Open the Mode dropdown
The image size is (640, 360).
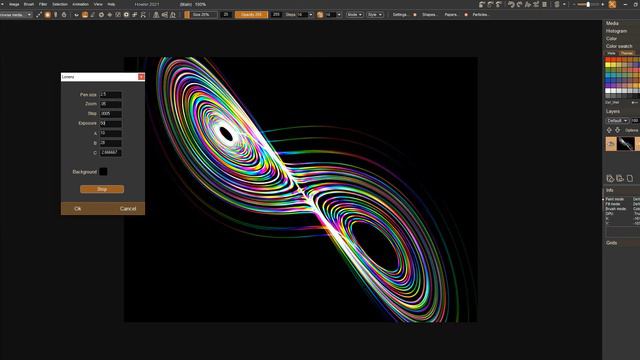354,15
